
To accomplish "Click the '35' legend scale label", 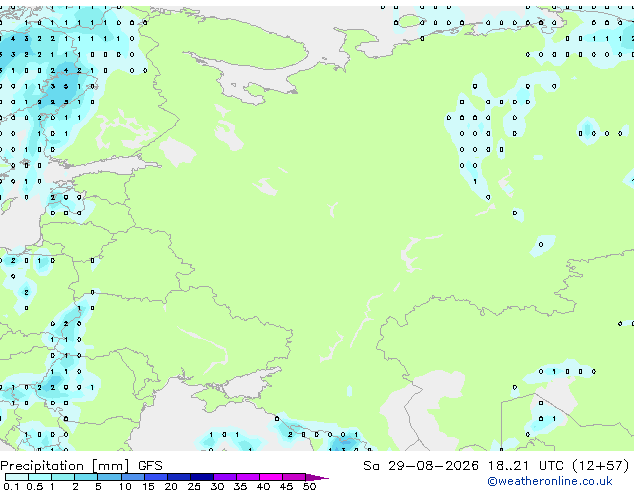I will pos(240,486).
